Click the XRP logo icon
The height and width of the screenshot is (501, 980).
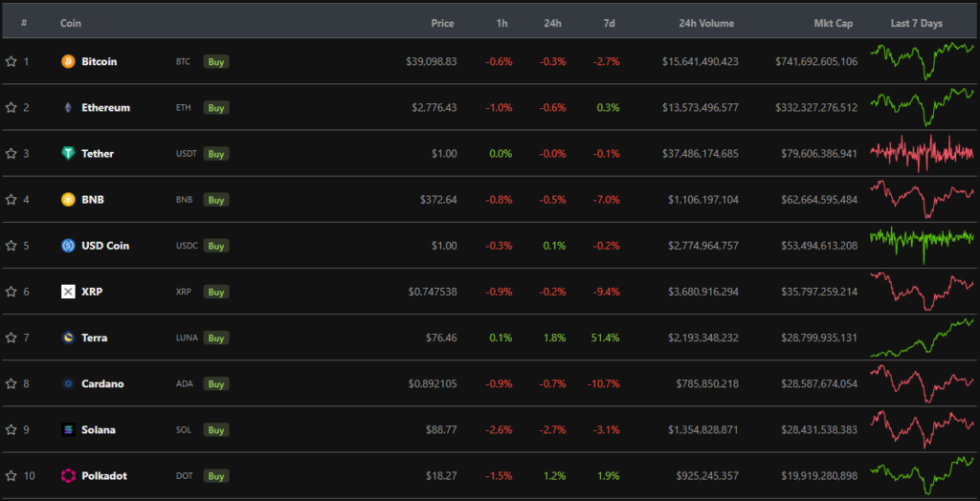coord(68,292)
